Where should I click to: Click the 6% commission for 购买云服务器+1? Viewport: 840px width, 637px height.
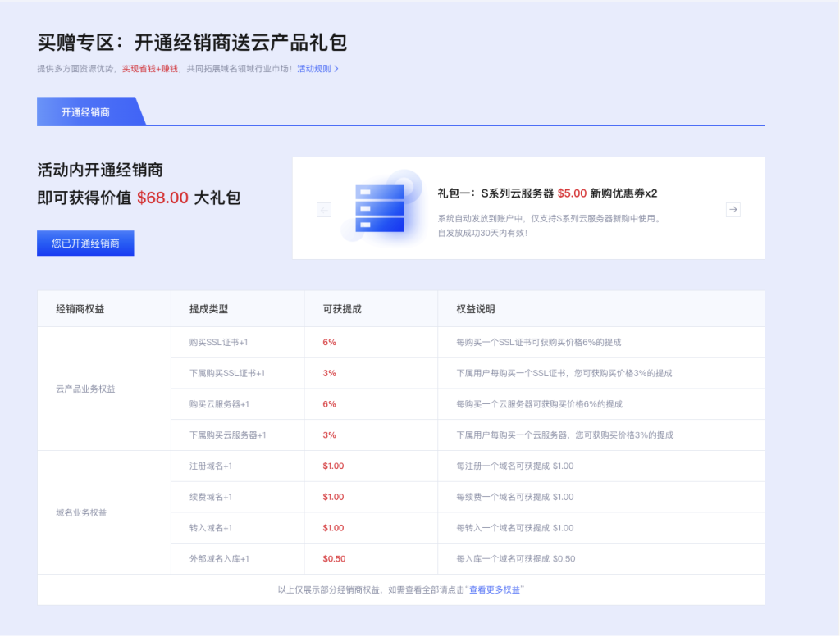tap(328, 403)
